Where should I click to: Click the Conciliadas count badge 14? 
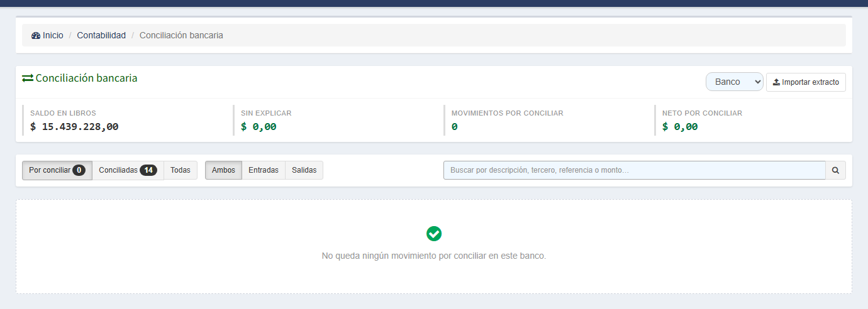[148, 170]
